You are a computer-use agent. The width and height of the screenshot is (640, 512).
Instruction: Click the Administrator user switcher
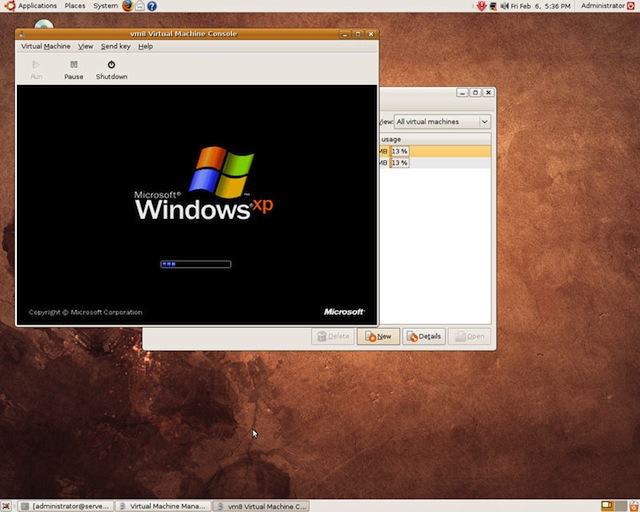[603, 6]
